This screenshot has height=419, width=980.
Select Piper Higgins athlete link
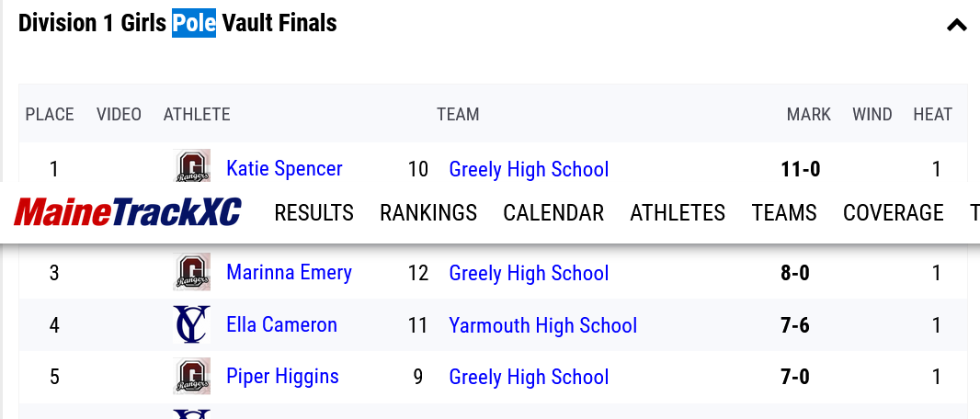coord(282,377)
